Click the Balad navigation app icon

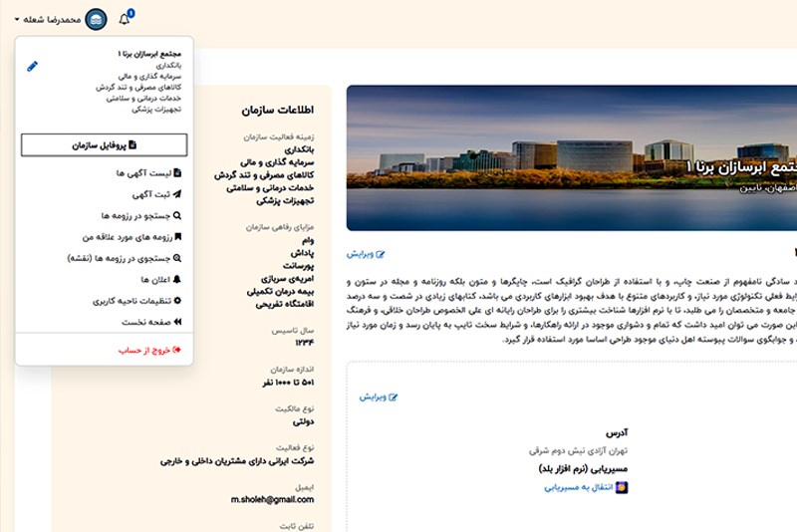click(x=622, y=488)
